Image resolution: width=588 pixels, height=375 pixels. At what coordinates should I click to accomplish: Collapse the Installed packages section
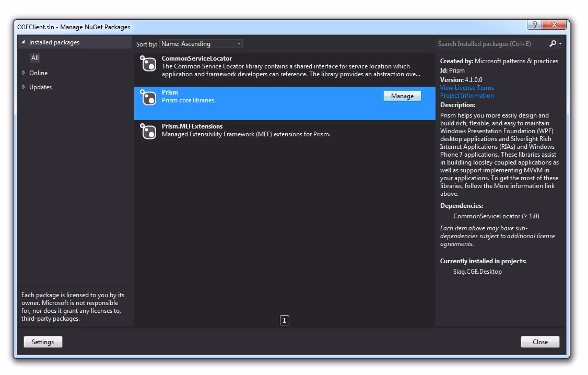coord(23,42)
